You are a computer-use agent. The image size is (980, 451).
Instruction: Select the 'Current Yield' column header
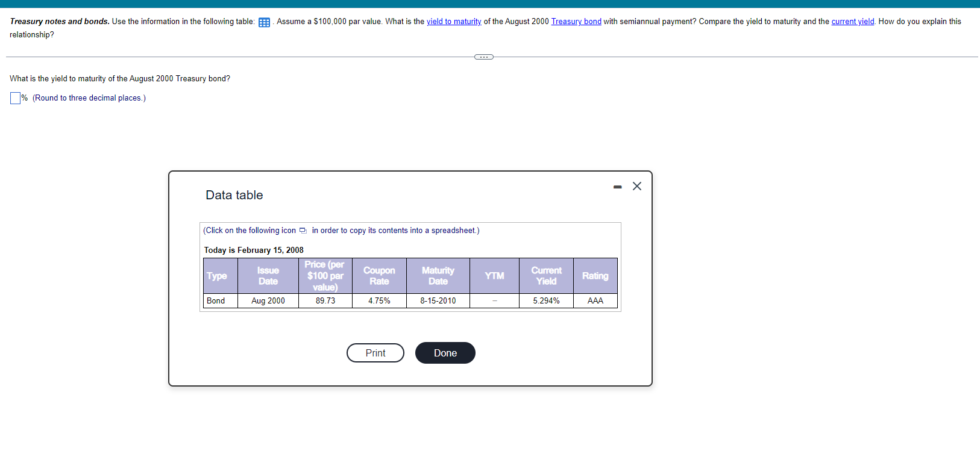pyautogui.click(x=546, y=276)
